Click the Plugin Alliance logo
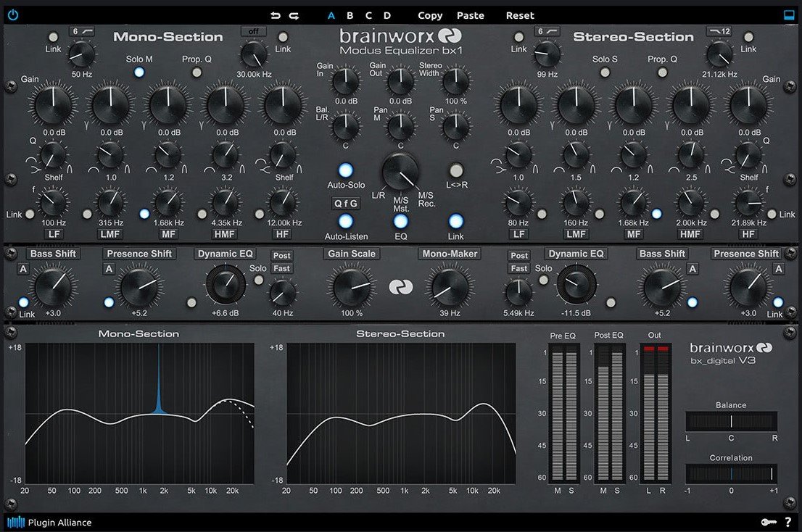This screenshot has height=532, width=802. pos(49,522)
